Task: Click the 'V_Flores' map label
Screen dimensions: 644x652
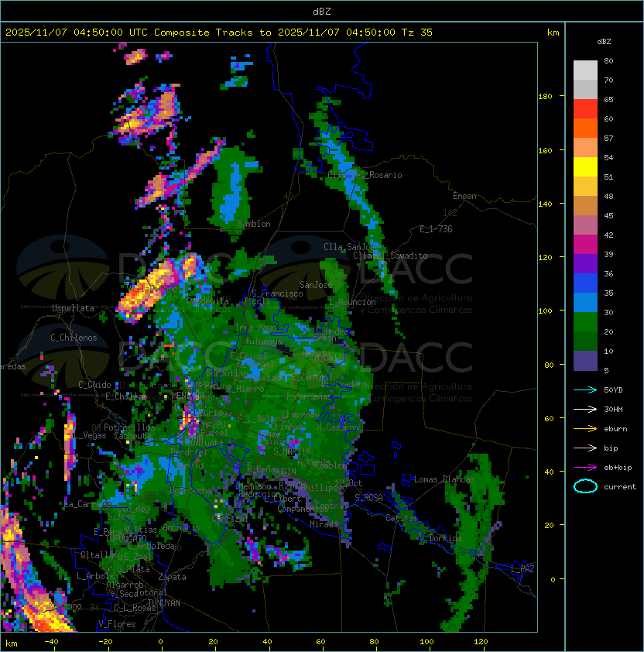Action: [117, 624]
